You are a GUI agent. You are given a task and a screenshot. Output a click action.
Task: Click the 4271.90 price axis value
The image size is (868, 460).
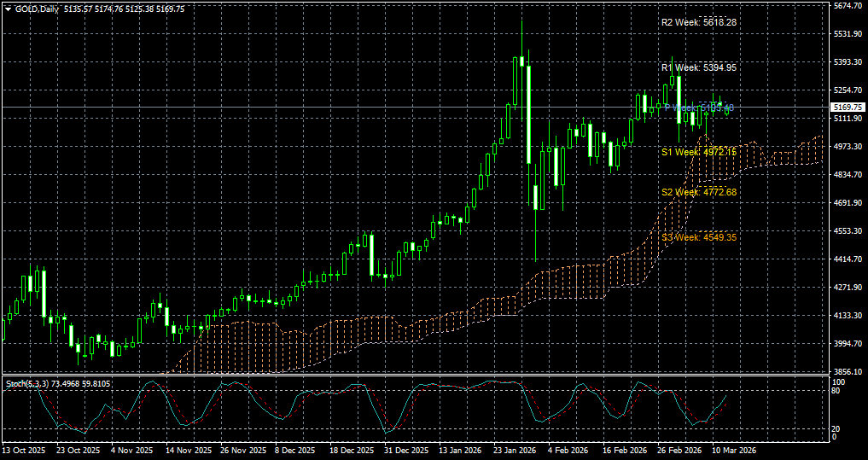(848, 288)
